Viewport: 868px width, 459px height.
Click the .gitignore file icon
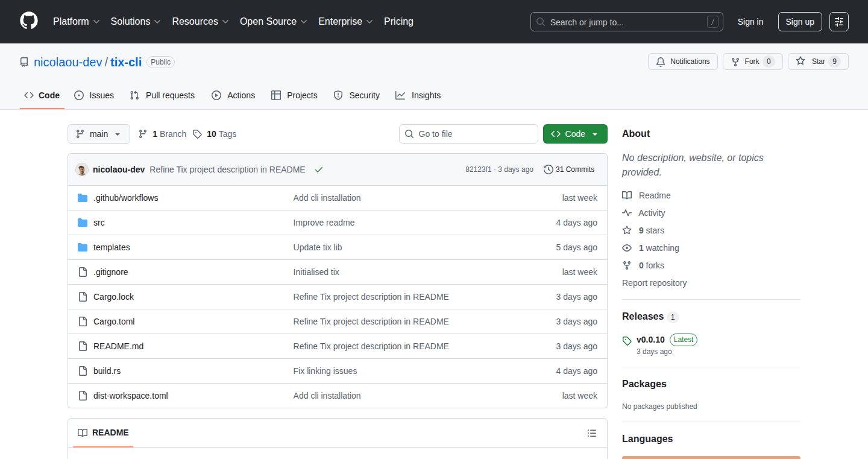[83, 272]
